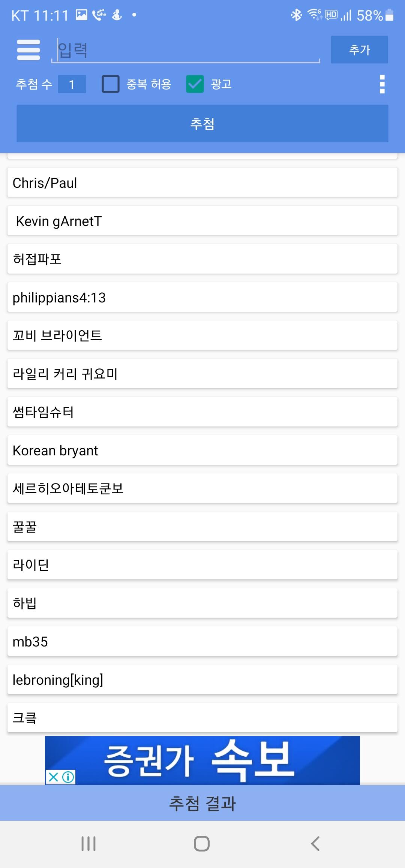
Task: Click the 추가 button
Action: (359, 49)
